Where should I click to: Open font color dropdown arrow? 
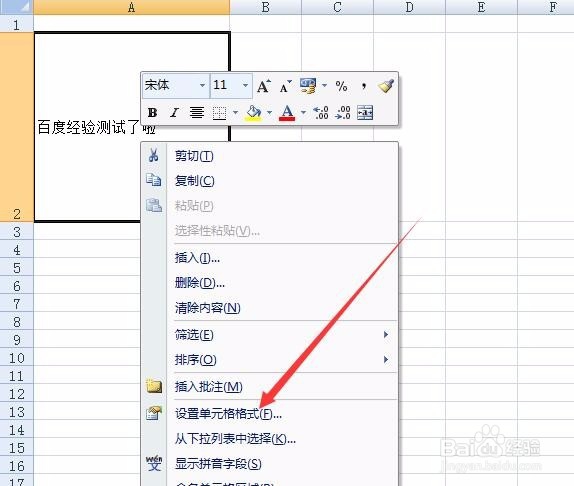(x=303, y=112)
